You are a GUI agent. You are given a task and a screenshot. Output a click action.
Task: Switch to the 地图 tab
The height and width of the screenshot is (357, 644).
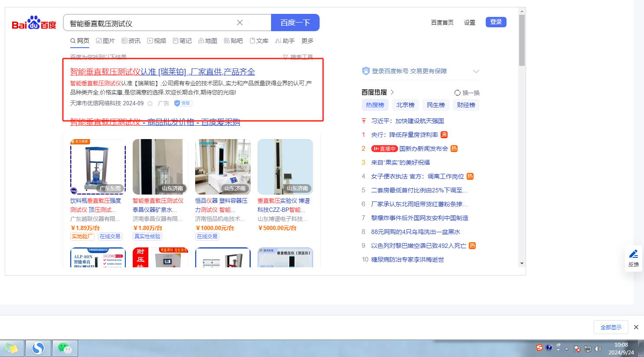[x=208, y=41]
